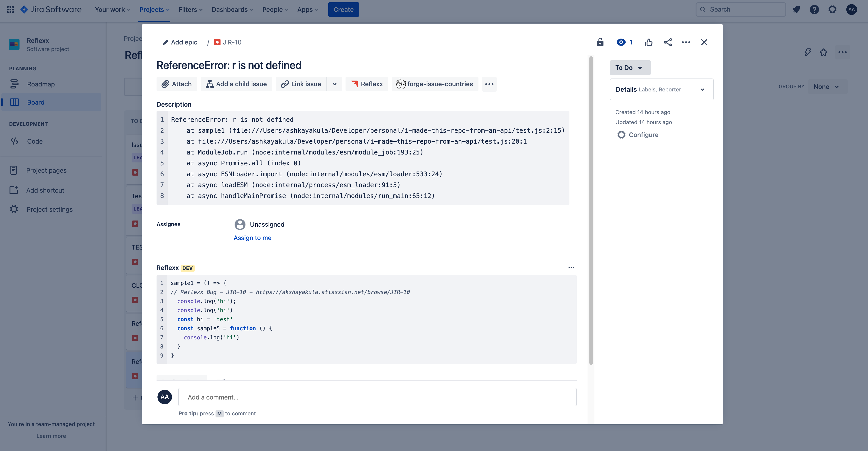
Task: Click the Add epic breadcrumb
Action: point(180,42)
